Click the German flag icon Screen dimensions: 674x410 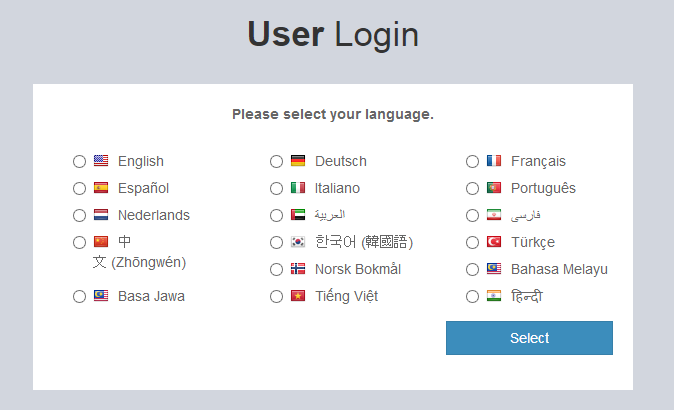pyautogui.click(x=298, y=161)
